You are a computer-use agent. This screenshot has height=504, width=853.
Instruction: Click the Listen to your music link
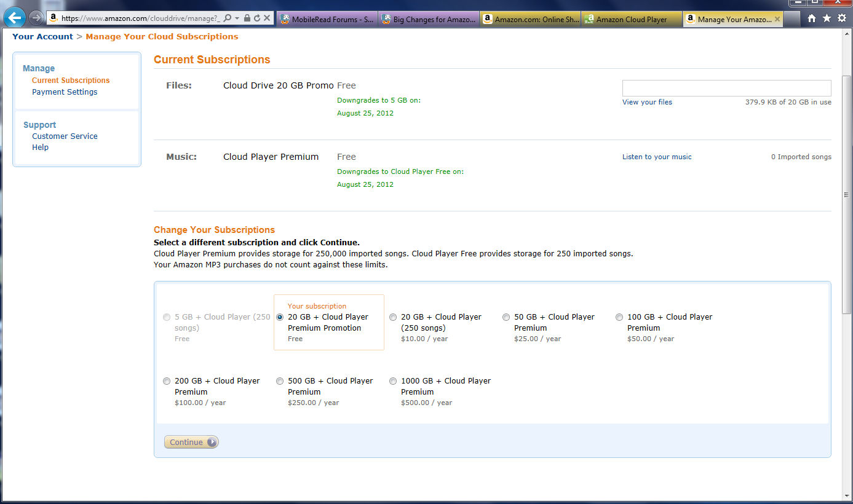pos(657,157)
